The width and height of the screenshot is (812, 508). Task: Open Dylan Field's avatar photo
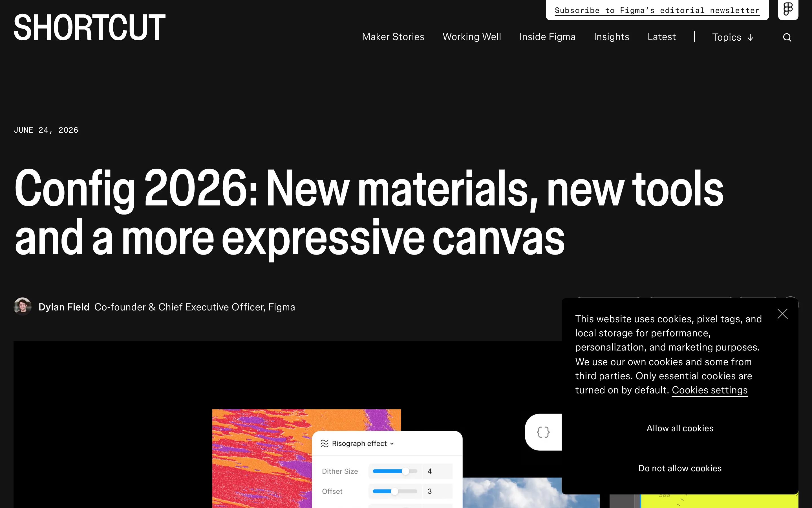23,306
